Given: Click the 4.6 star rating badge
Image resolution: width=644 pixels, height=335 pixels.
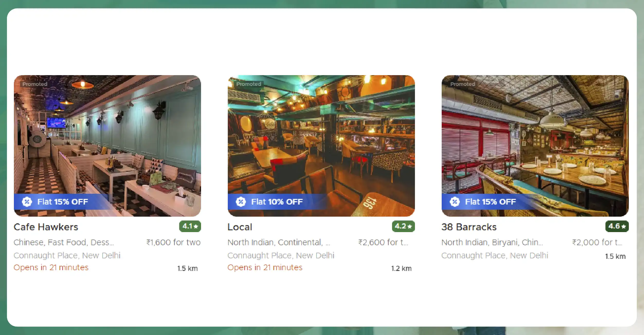Looking at the screenshot, I should [617, 226].
